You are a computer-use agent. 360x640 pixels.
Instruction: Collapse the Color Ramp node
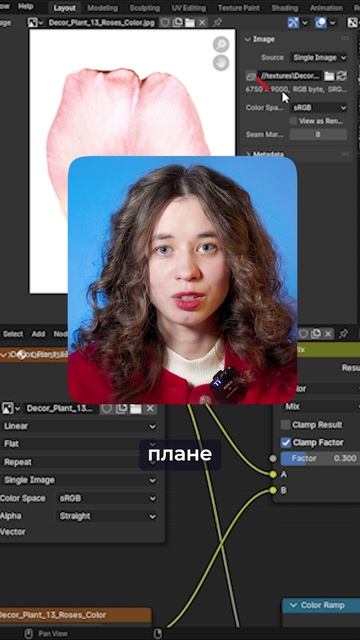point(293,605)
